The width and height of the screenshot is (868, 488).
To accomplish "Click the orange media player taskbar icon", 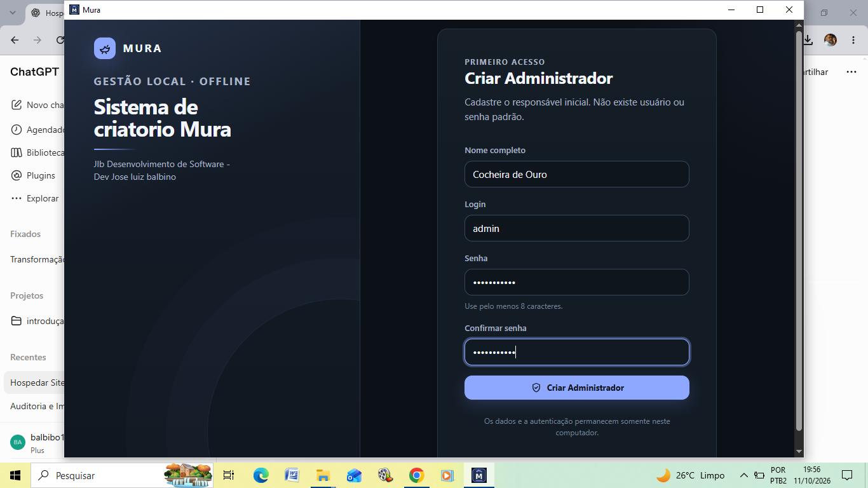I will [x=447, y=475].
